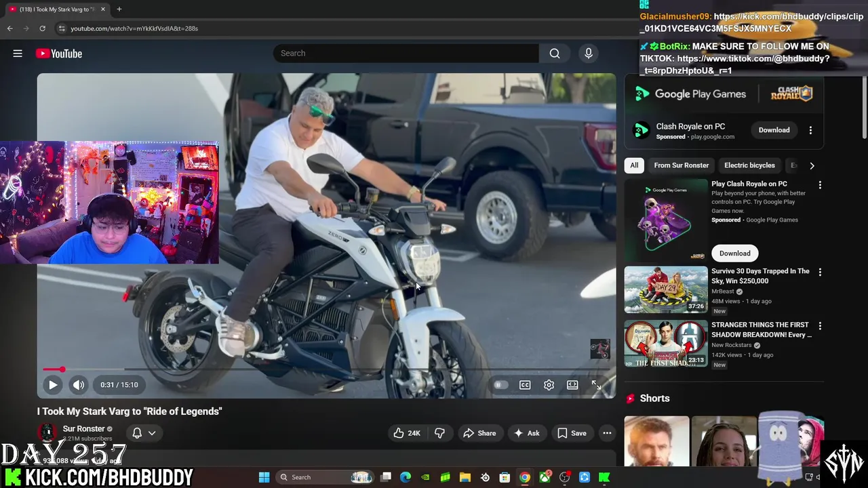Viewport: 868px width, 488px height.
Task: Download Clash Royale on PC banner ad
Action: [x=774, y=130]
